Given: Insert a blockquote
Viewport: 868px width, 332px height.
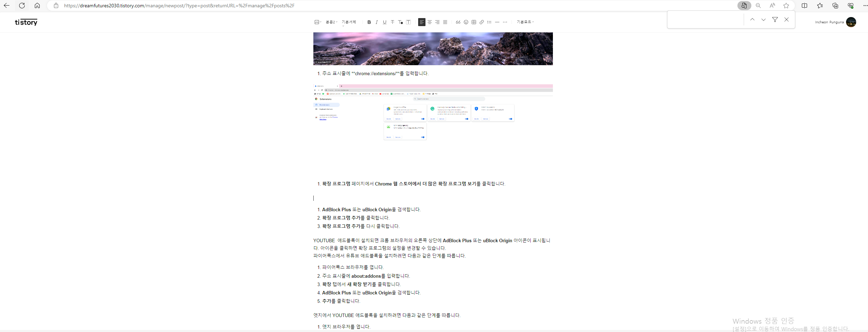Looking at the screenshot, I should 458,22.
